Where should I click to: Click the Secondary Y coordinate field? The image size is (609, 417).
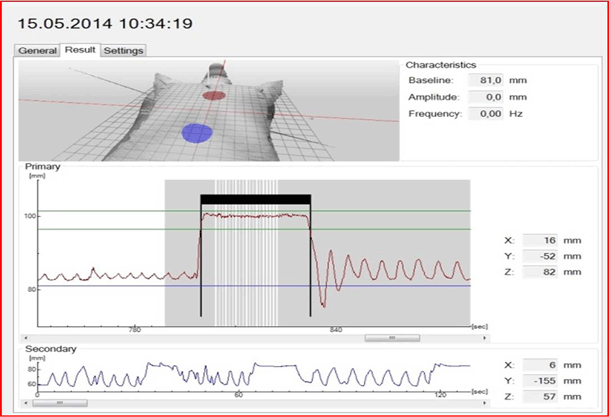(541, 381)
